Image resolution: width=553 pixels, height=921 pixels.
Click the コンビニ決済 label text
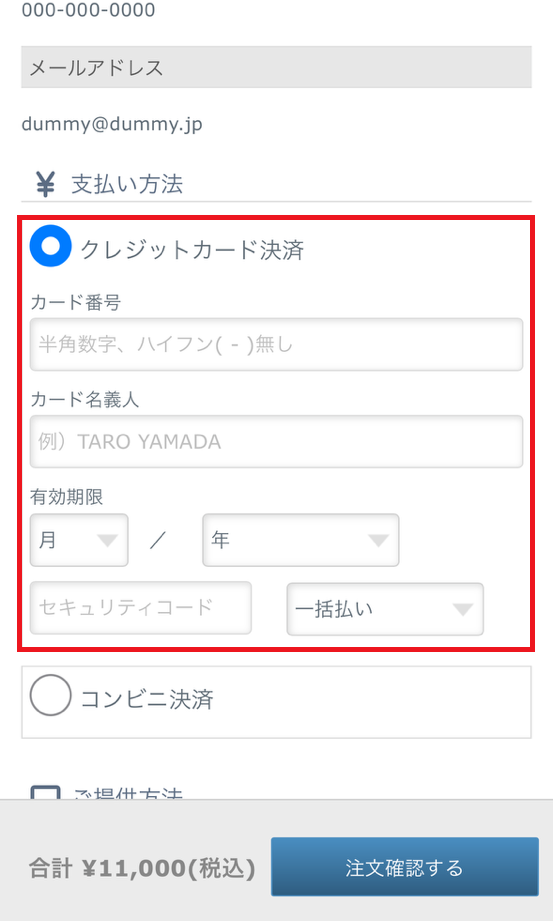[147, 699]
